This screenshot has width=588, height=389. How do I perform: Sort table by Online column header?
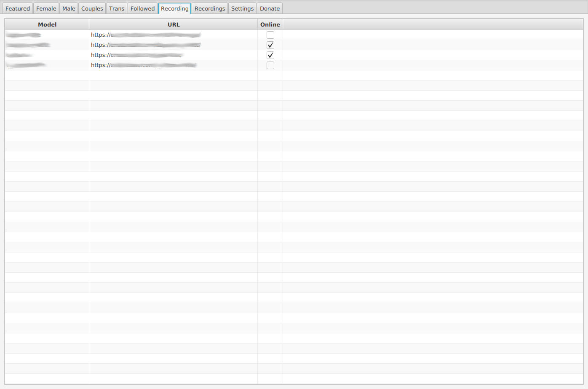coord(270,24)
